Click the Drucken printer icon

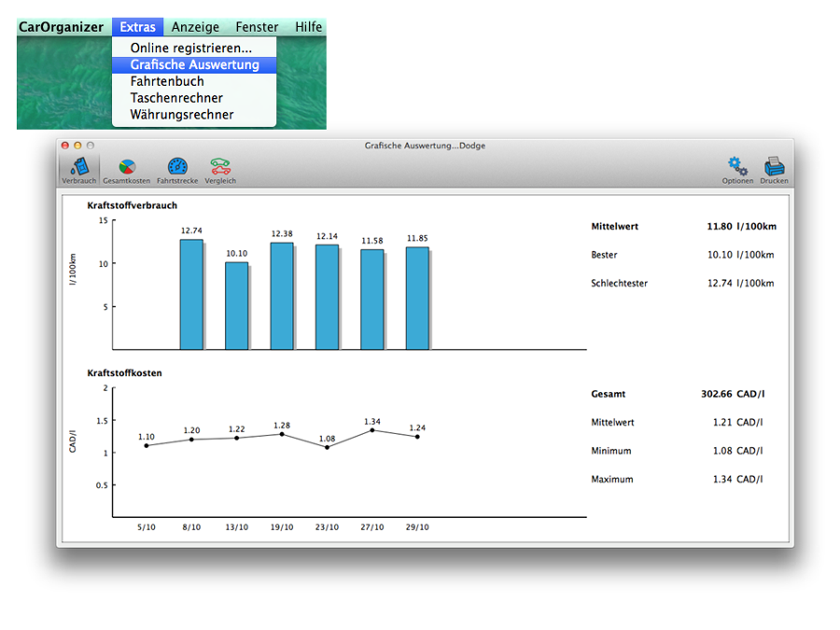(774, 169)
